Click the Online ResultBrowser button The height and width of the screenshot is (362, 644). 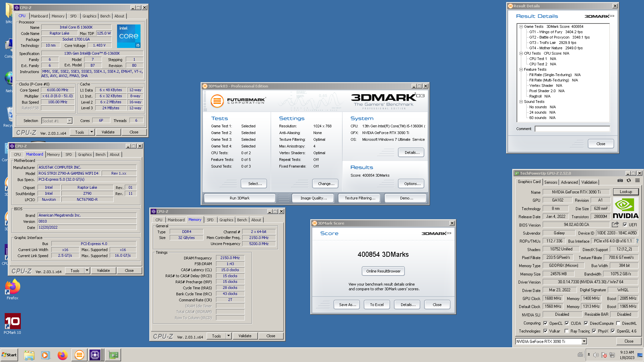(x=383, y=271)
